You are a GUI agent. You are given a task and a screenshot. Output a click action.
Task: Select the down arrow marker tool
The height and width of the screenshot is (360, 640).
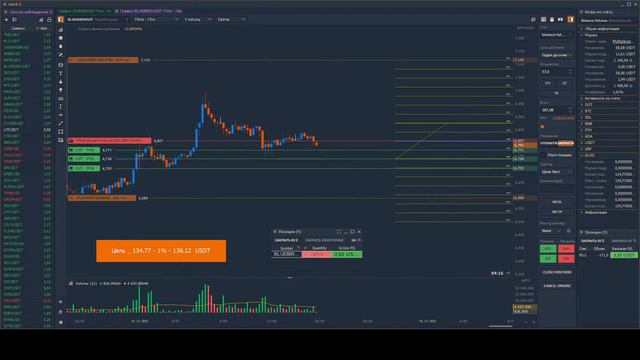[61, 82]
